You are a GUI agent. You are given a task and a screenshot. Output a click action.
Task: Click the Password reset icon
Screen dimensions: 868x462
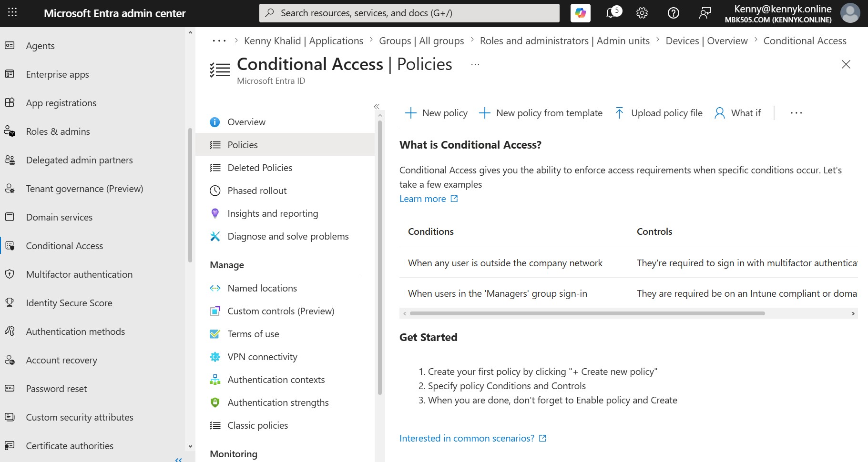click(x=10, y=389)
